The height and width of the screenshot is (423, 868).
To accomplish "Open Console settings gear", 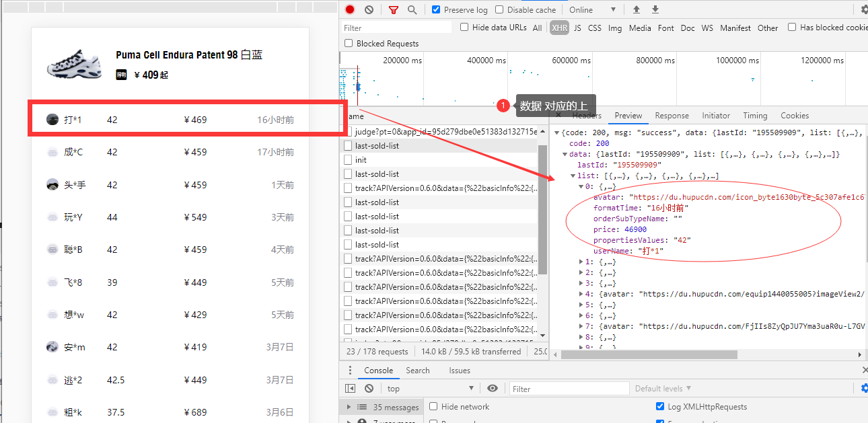I will (x=865, y=388).
